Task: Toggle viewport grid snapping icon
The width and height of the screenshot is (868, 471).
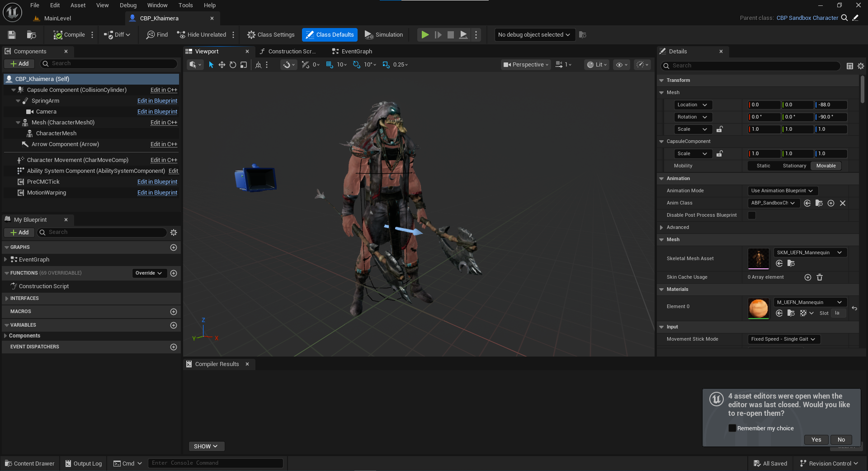Action: point(330,65)
